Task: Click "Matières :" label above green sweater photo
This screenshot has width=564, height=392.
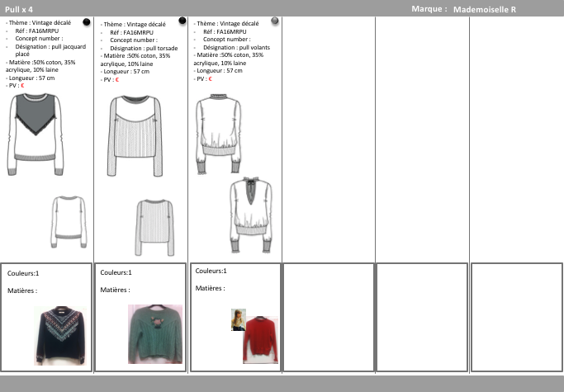Action: [x=115, y=290]
